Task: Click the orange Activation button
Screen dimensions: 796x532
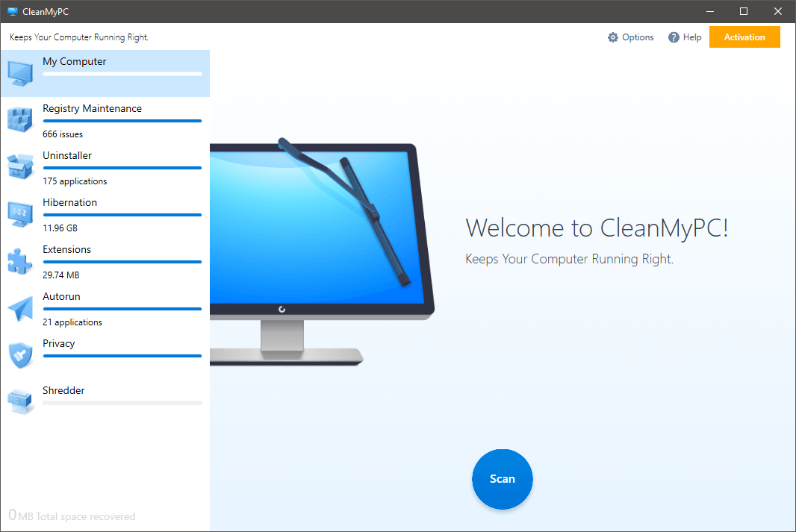Action: pyautogui.click(x=744, y=37)
